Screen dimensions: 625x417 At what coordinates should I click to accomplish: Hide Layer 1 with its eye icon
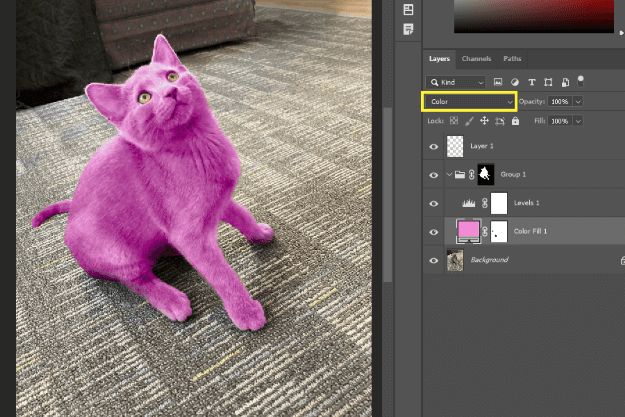[434, 147]
